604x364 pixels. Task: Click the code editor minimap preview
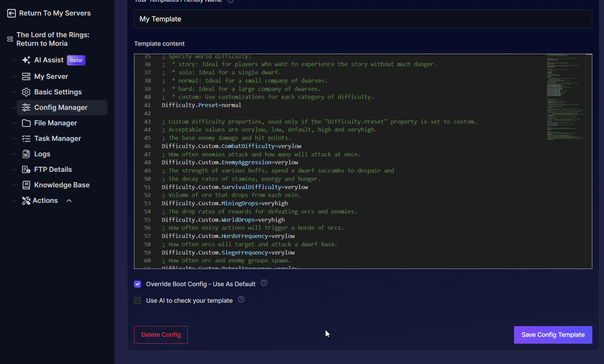point(566,96)
